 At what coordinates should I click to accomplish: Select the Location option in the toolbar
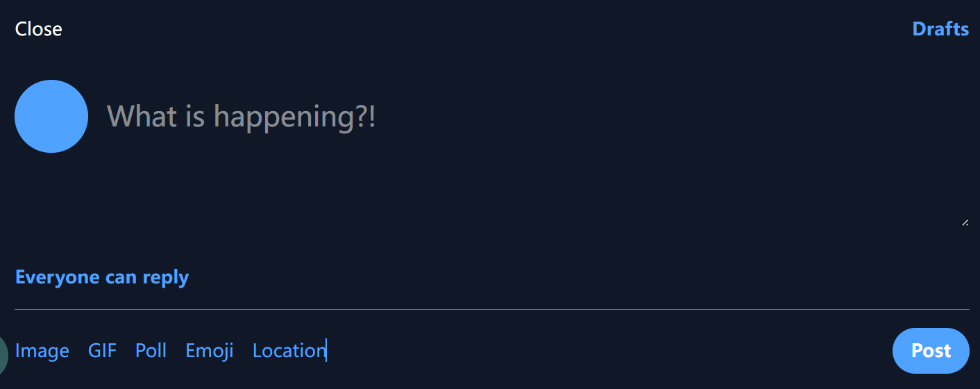coord(289,351)
